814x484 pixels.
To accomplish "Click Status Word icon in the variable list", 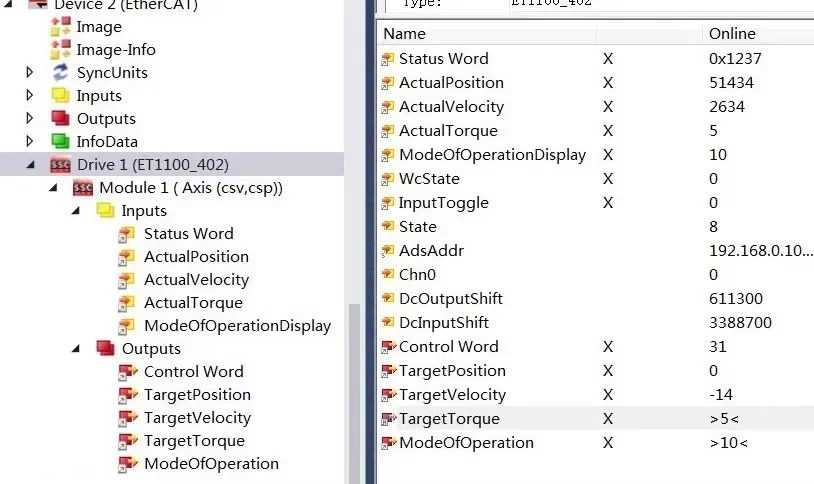I will [x=387, y=59].
